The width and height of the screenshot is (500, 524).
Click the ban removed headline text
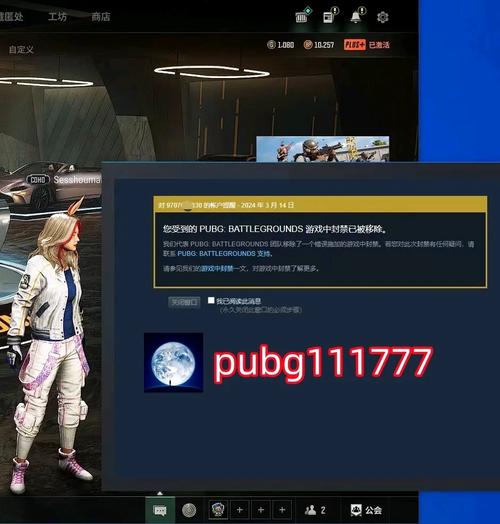(275, 229)
